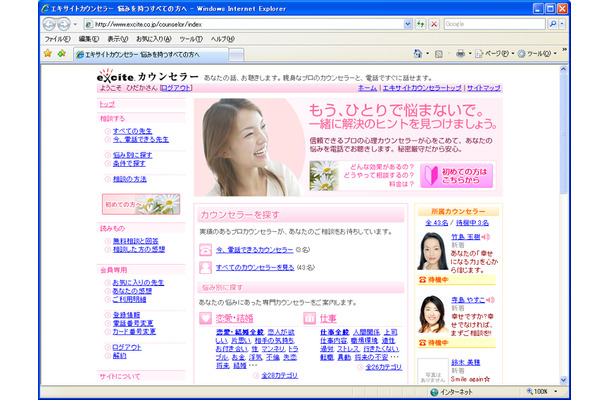Viewport: 610px width, 400px height.
Task: Select the エキサイトカウンセラー browser tab
Action: pos(150,54)
